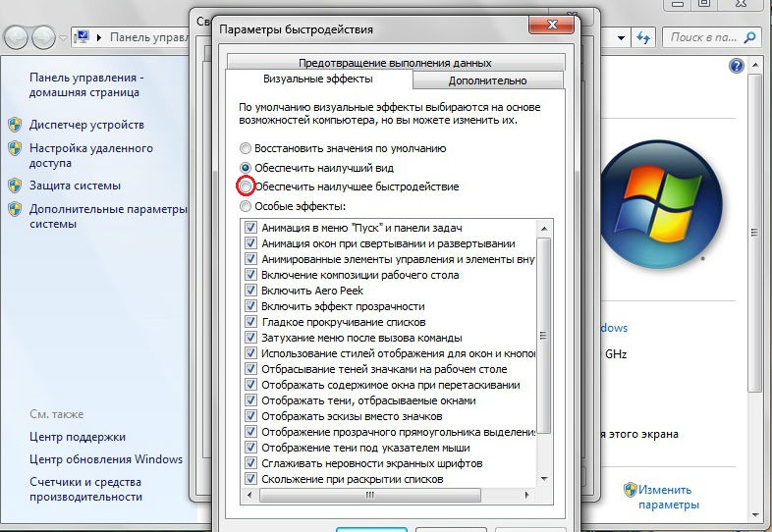Open Центр поддержки link

pyautogui.click(x=78, y=437)
